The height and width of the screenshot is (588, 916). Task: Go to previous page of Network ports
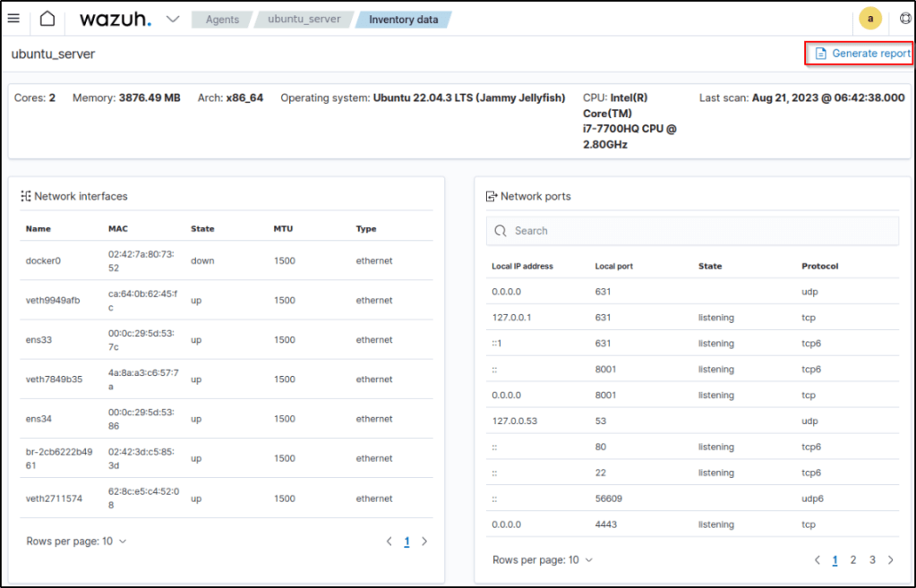[x=818, y=560]
